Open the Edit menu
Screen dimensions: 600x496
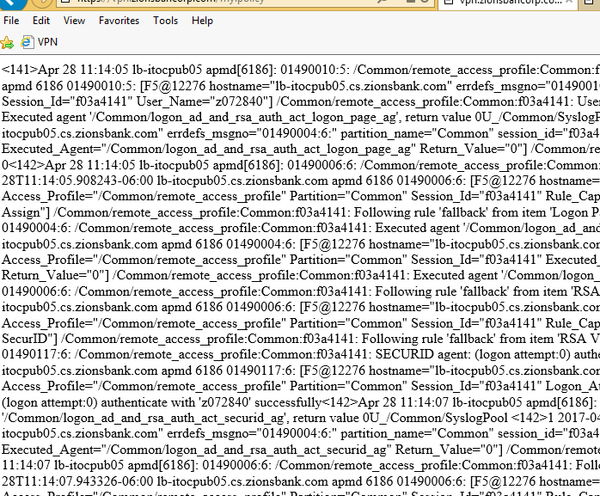tap(41, 20)
